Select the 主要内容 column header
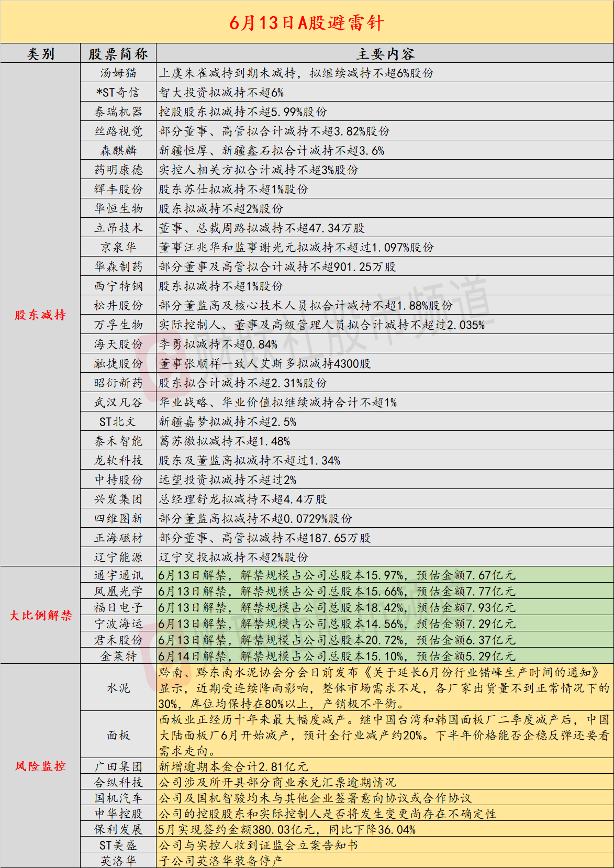This screenshot has width=614, height=868. click(x=385, y=53)
